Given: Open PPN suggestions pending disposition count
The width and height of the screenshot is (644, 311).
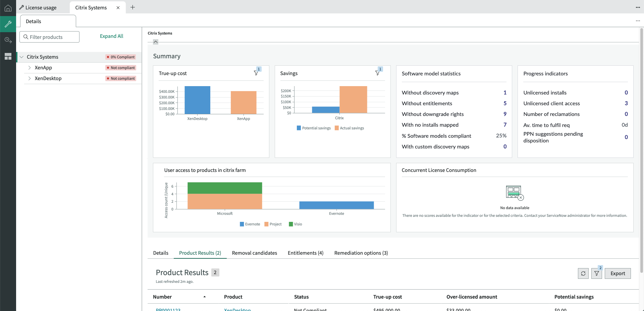Looking at the screenshot, I should click(x=626, y=137).
